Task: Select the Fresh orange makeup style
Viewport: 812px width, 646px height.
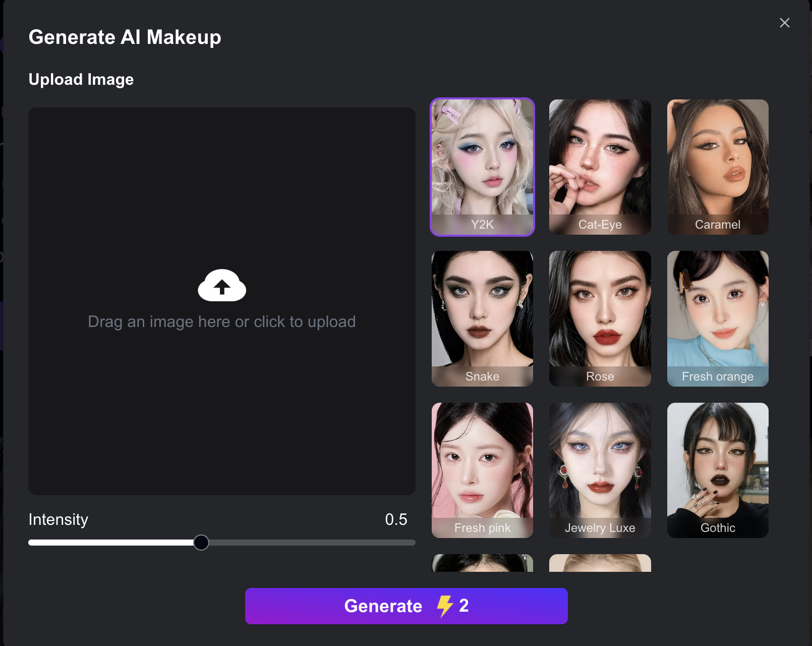Action: [x=718, y=318]
